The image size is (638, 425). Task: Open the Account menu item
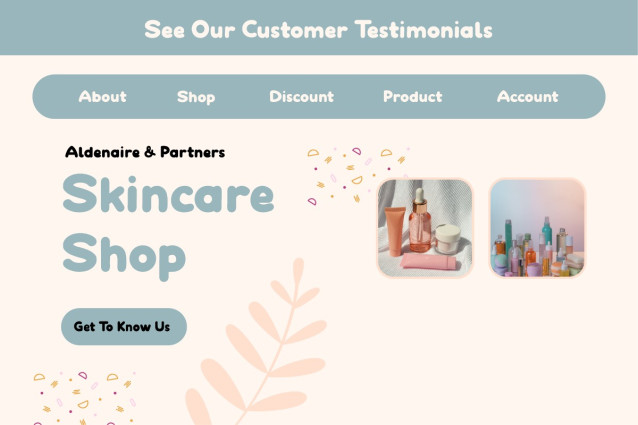527,96
